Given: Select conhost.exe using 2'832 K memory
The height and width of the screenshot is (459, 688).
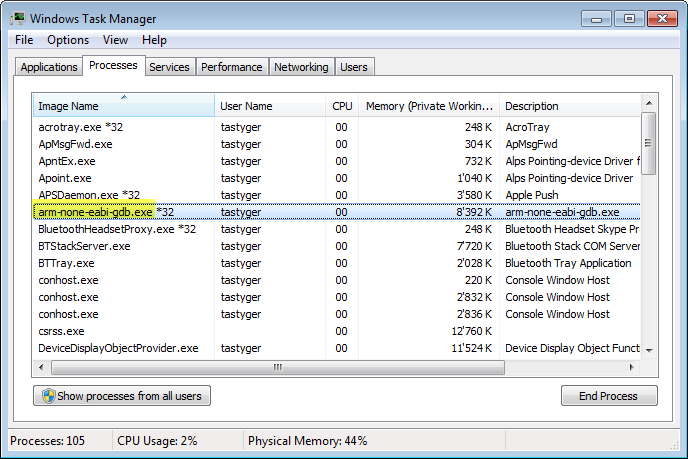Looking at the screenshot, I should (x=337, y=298).
